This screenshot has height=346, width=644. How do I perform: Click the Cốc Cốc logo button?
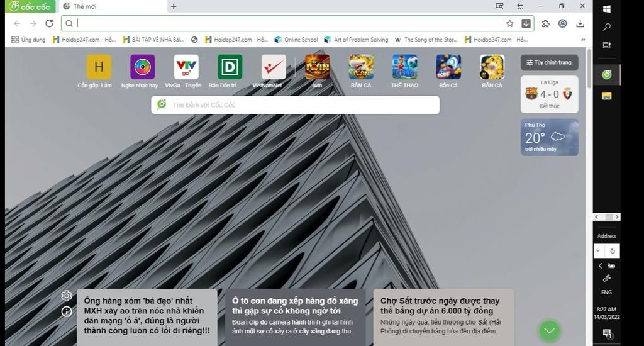coord(30,6)
